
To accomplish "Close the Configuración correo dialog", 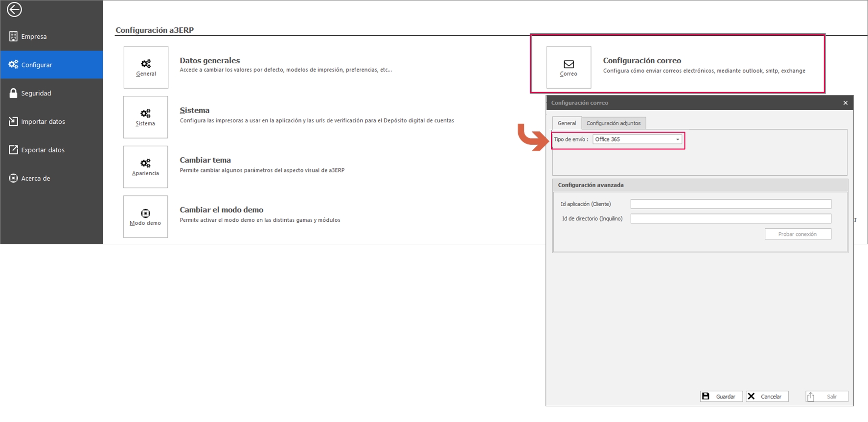I will point(845,103).
